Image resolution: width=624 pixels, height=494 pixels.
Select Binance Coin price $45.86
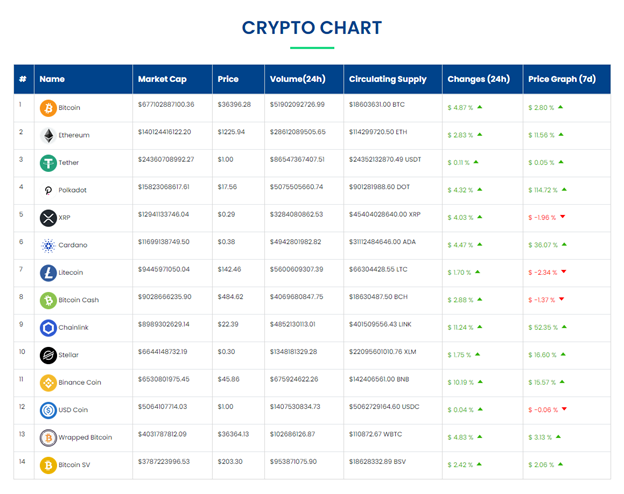coord(228,379)
